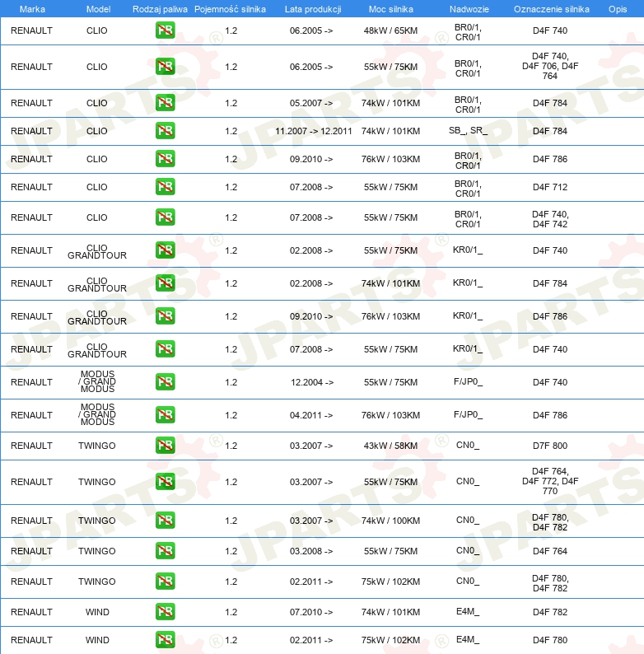
Task: Select the '76kW / 103KM' cell in the Modus row
Action: [x=390, y=415]
